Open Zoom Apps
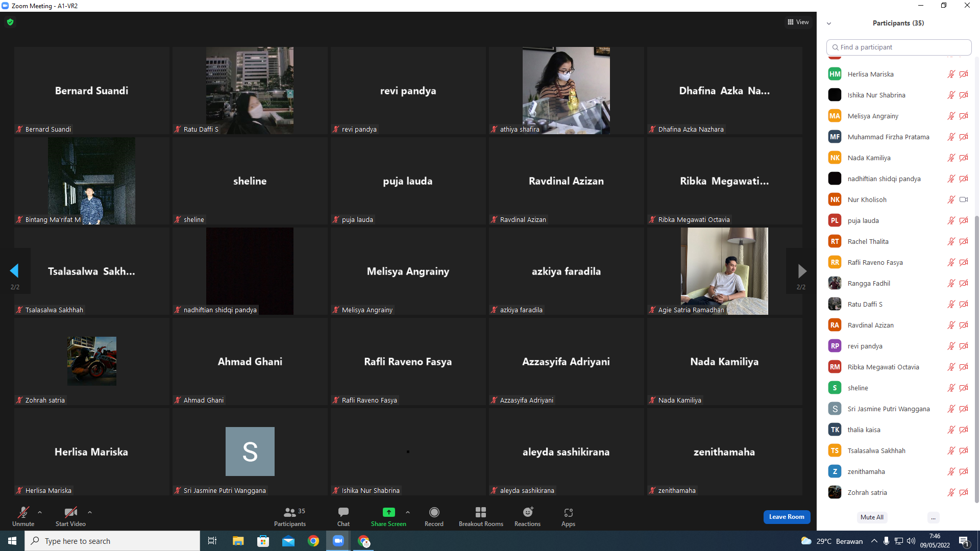This screenshot has width=980, height=551. (x=568, y=516)
